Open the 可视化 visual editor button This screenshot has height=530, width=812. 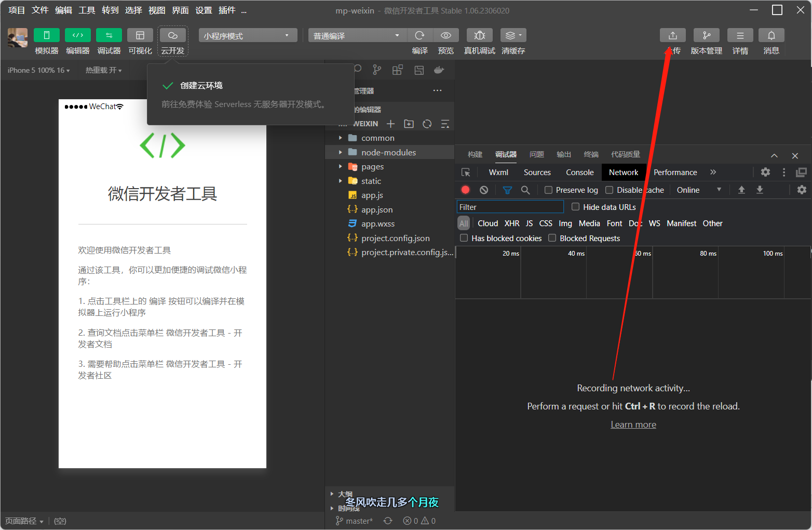click(140, 35)
